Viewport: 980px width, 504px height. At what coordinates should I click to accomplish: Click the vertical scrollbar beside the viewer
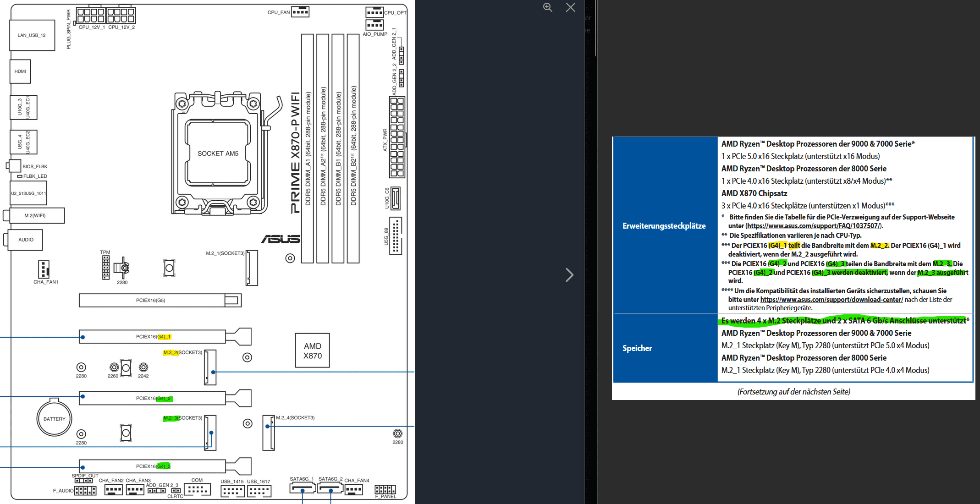tap(595, 27)
